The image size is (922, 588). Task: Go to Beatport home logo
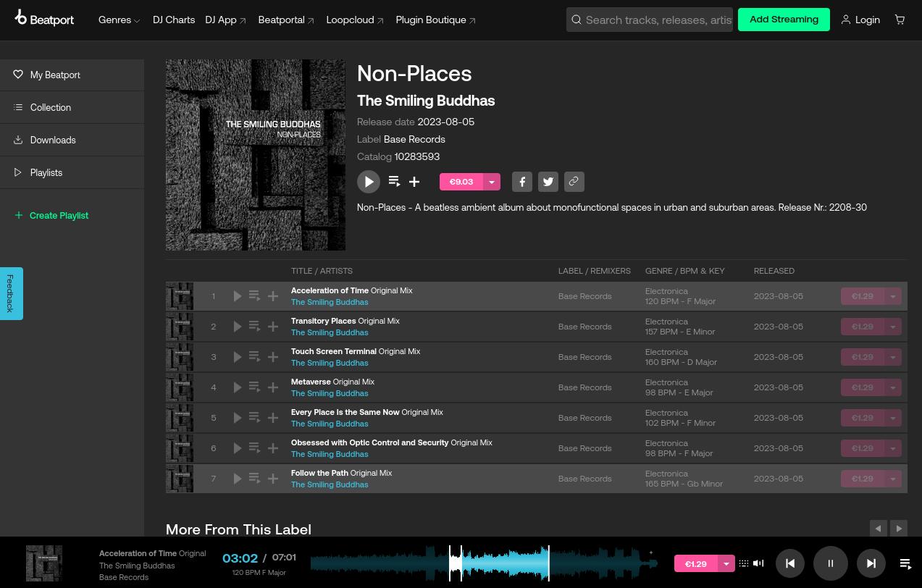pos(44,19)
